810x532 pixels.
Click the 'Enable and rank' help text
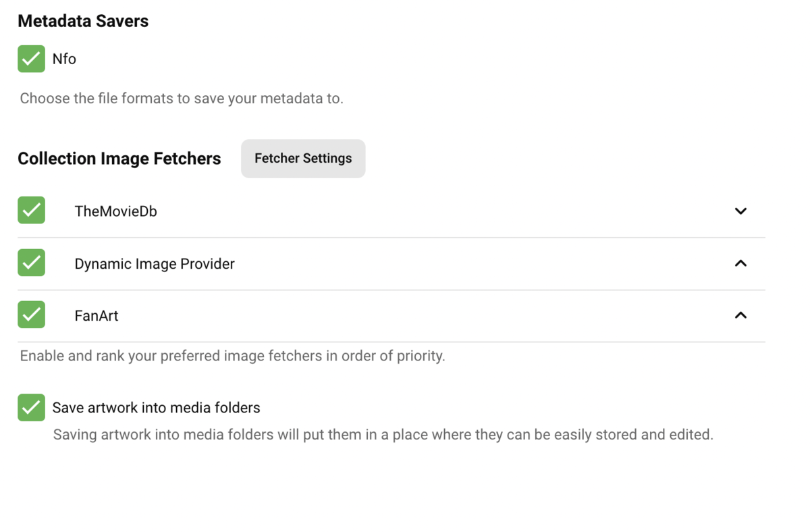(x=232, y=356)
